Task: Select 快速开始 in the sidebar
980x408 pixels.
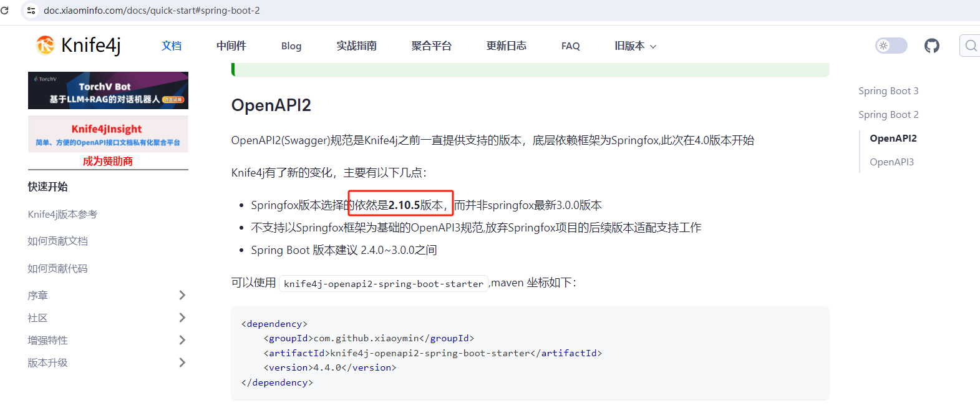Action: click(48, 187)
